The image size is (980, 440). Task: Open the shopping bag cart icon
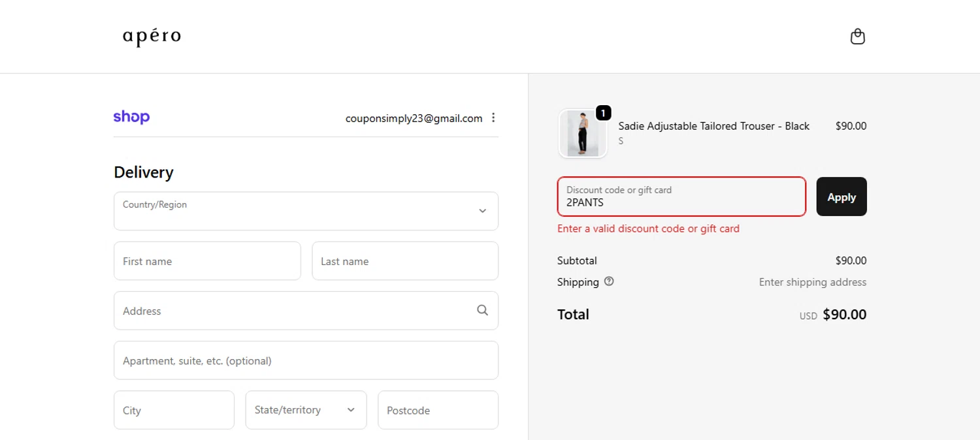[857, 37]
